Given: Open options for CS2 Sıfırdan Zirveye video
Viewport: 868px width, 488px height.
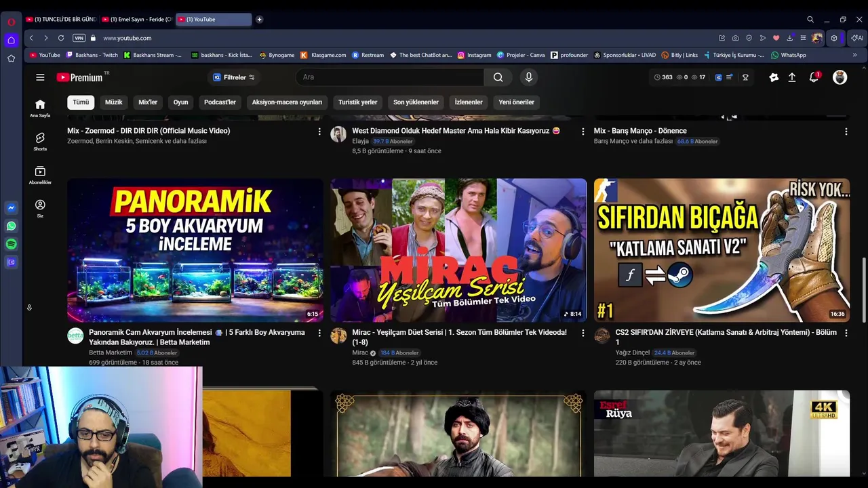Looking at the screenshot, I should coord(846,333).
